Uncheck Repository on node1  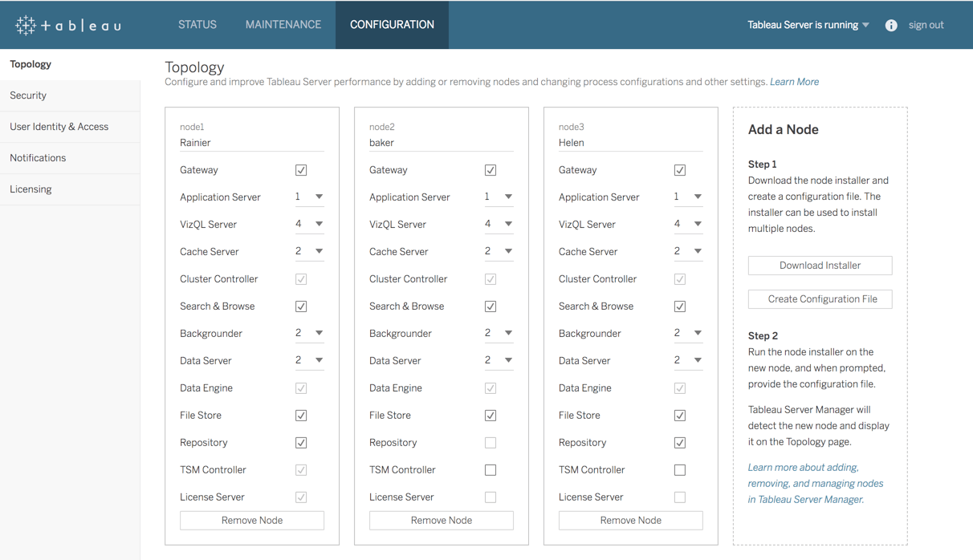[301, 443]
